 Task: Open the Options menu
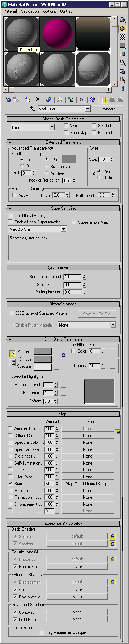[x=50, y=11]
